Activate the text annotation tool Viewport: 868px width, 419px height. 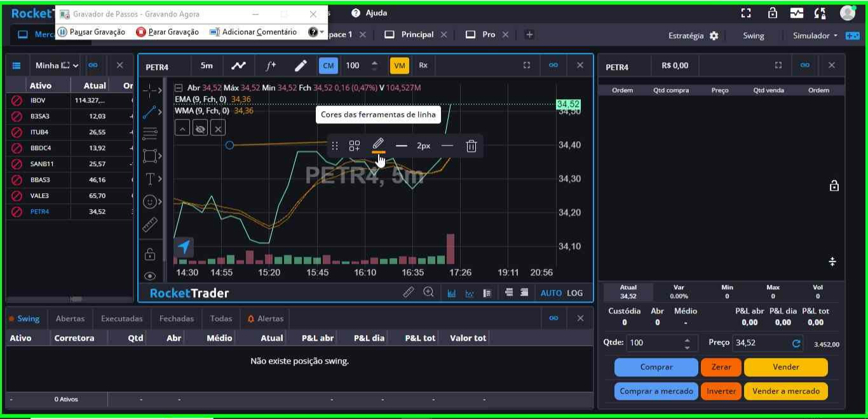(x=150, y=179)
